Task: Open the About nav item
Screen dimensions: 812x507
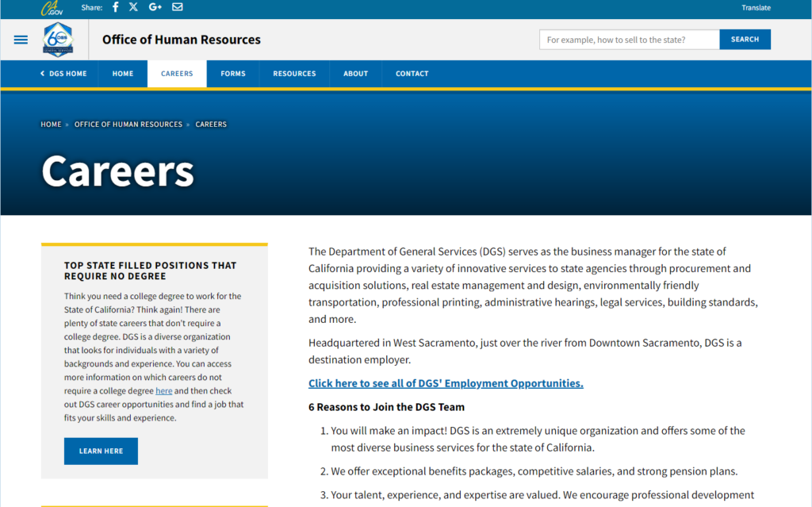Action: pos(356,74)
